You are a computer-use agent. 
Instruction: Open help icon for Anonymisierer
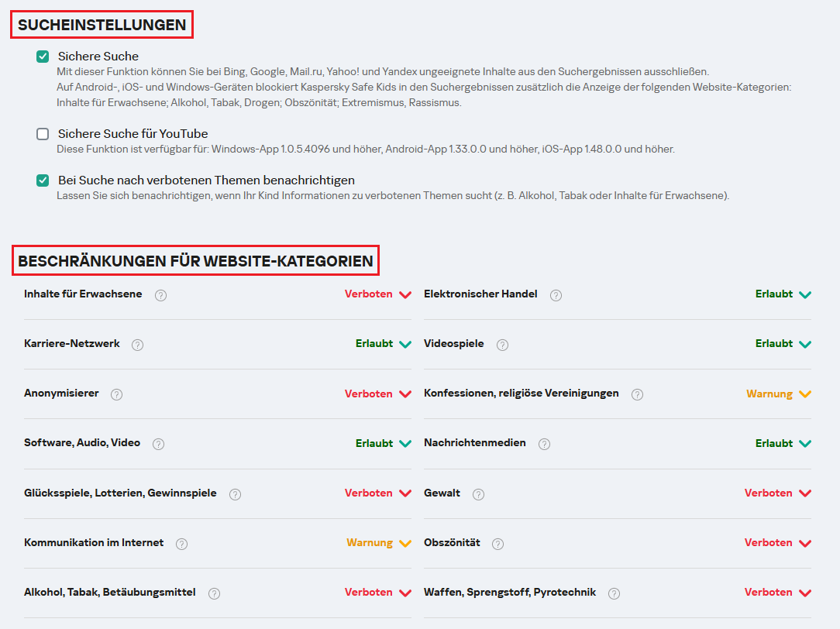116,394
